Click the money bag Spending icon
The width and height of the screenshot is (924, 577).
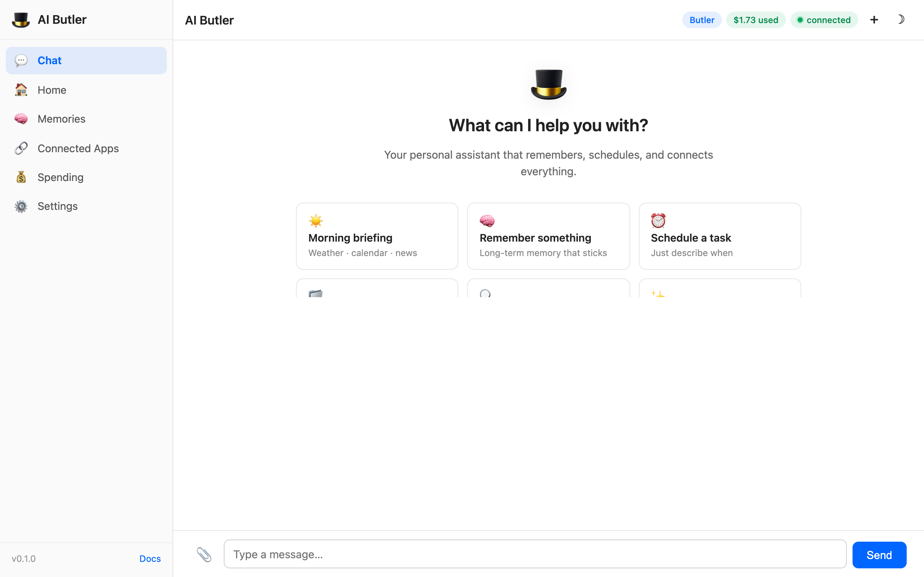pyautogui.click(x=21, y=177)
